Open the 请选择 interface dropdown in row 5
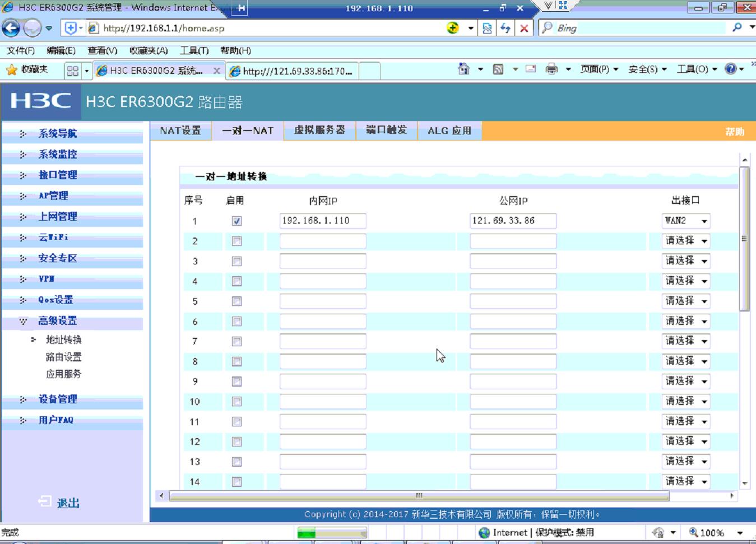This screenshot has height=544, width=756. click(x=685, y=301)
